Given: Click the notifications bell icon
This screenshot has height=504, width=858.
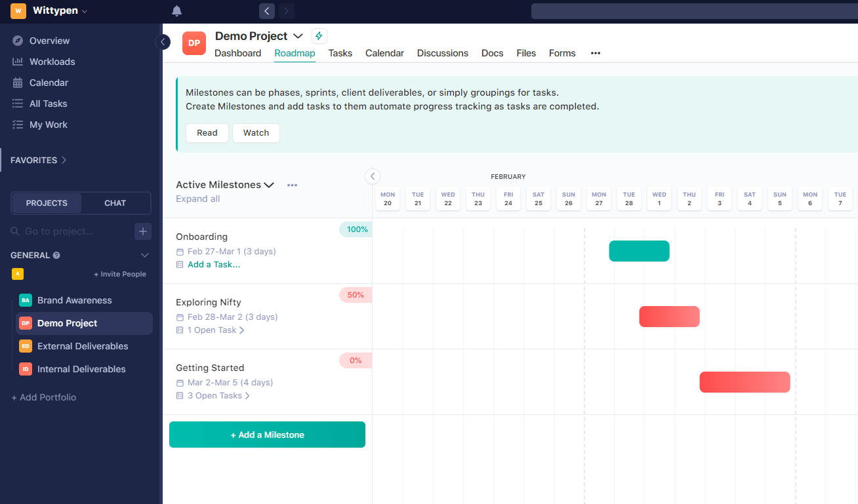Looking at the screenshot, I should click(x=176, y=11).
